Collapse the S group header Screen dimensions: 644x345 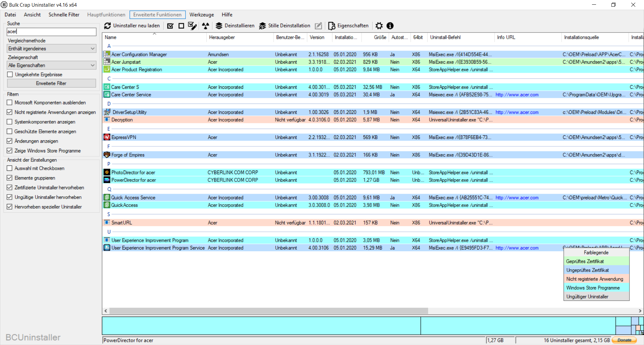[x=109, y=214]
